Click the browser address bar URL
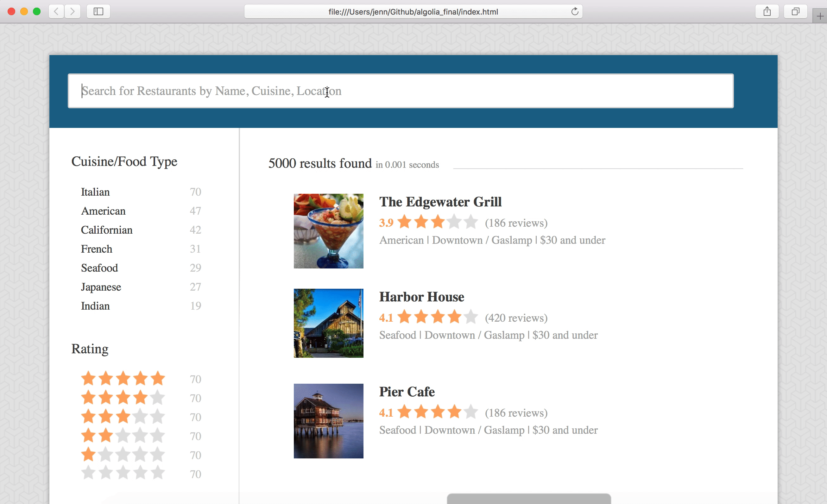The image size is (827, 504). [413, 12]
